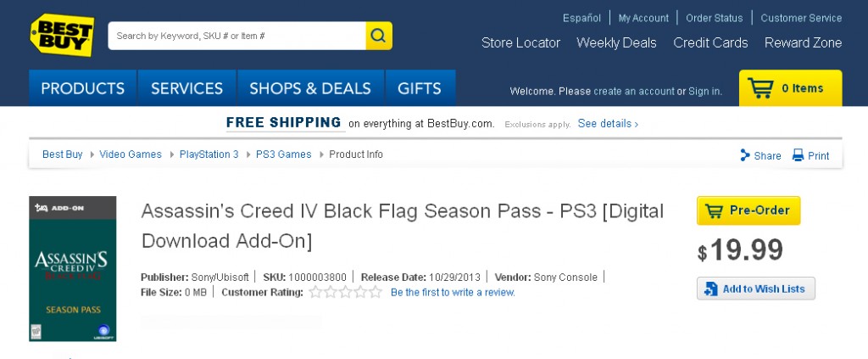This screenshot has width=868, height=359.
Task: Click the Add to Wish Lists icon
Action: (x=710, y=289)
